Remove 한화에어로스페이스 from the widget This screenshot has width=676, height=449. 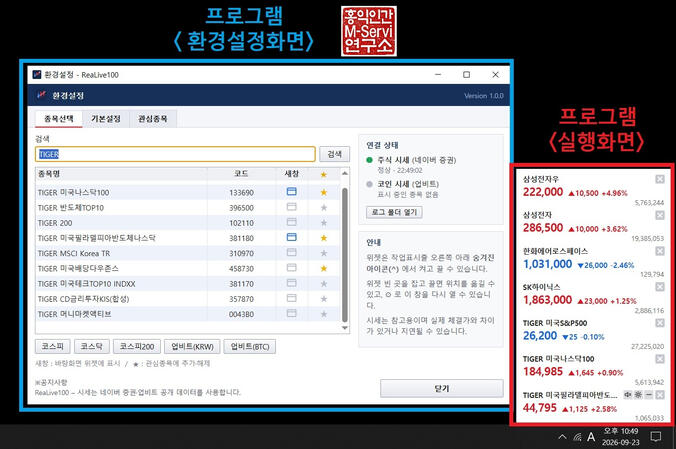click(x=660, y=251)
